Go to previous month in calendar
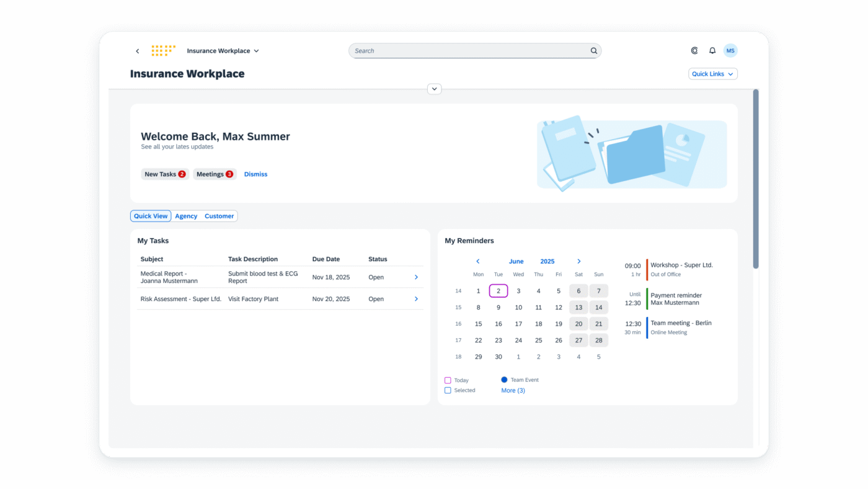The height and width of the screenshot is (489, 868). [x=477, y=261]
